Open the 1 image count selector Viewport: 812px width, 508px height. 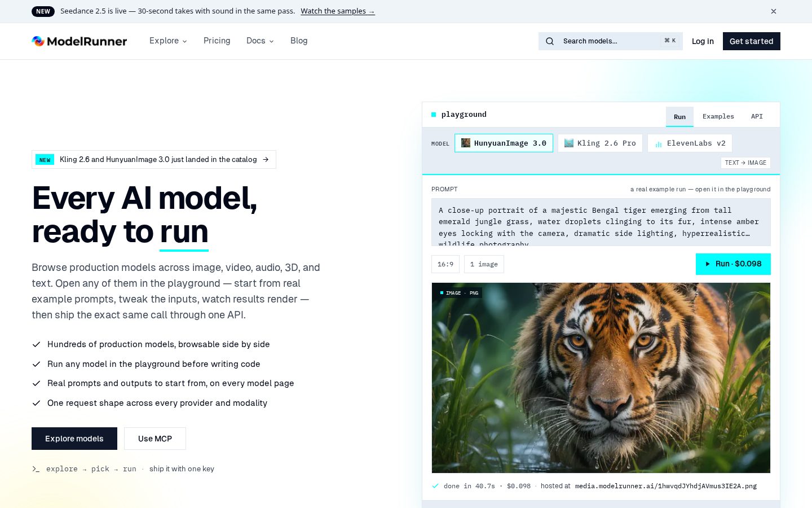coord(484,264)
